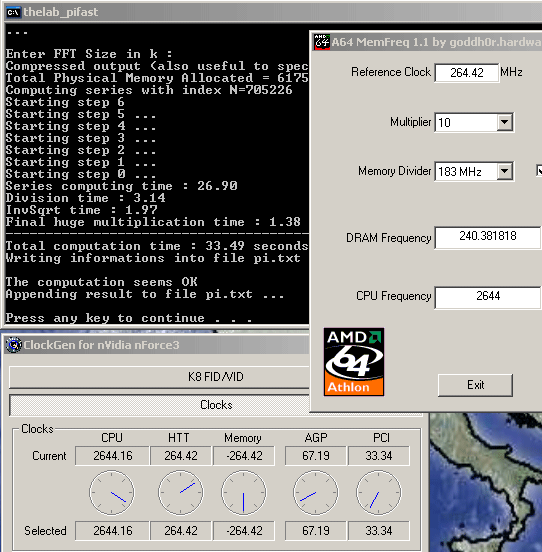Open the K8 FID/VID section in ClockGen

159,377
